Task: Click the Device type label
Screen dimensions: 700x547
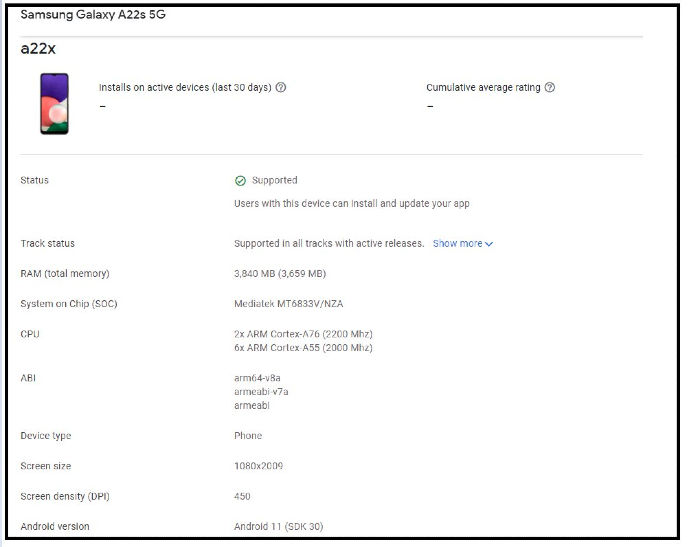Action: (x=46, y=436)
